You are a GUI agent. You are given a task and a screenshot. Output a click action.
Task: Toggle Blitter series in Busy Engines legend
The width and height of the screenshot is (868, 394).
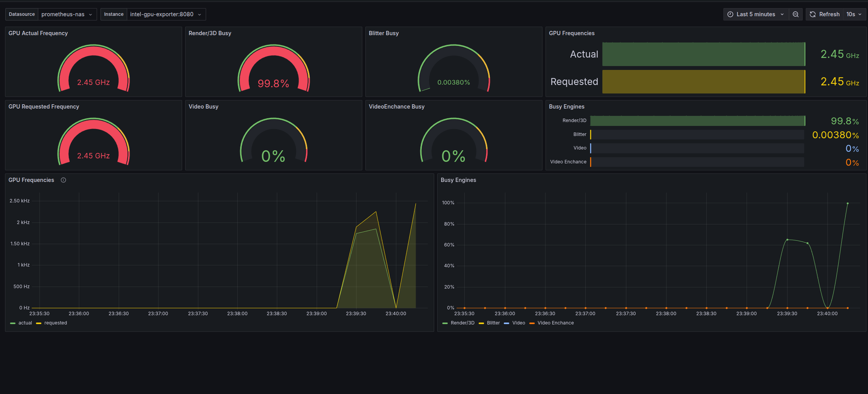click(489, 323)
